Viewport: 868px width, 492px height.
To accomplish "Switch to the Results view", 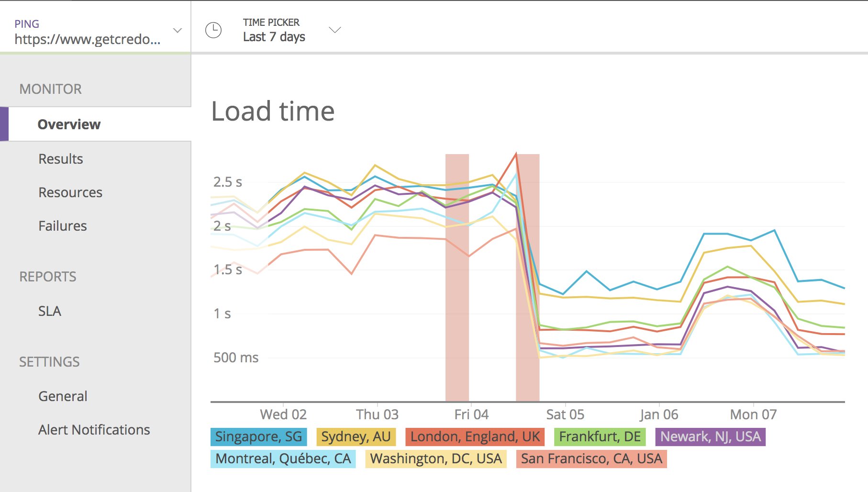I will click(60, 158).
